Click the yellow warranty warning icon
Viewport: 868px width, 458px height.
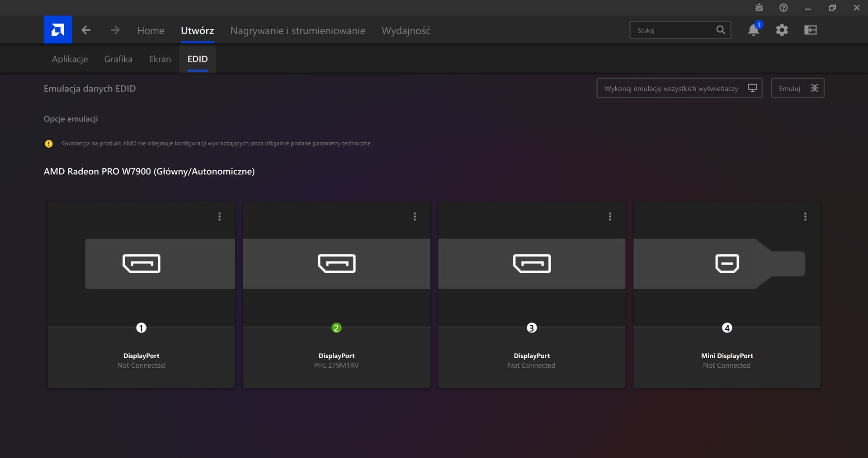tap(49, 144)
